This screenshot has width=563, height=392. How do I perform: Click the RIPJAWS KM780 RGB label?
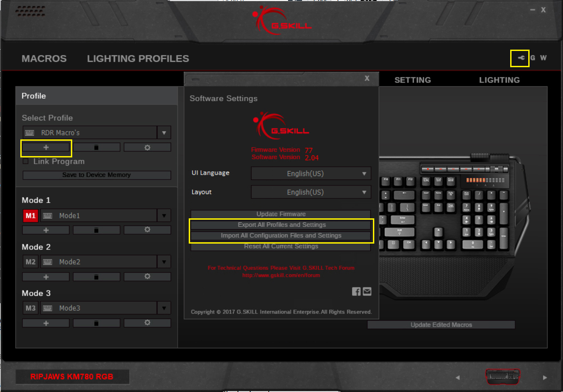pos(72,377)
